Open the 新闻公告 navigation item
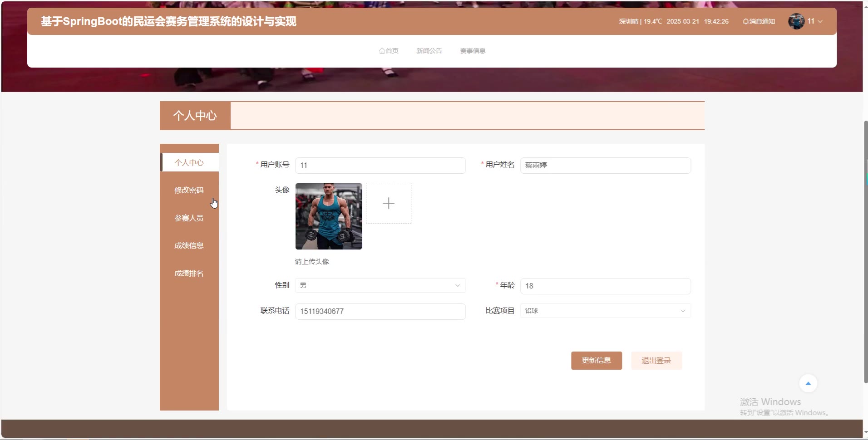Image resolution: width=868 pixels, height=440 pixels. [429, 51]
